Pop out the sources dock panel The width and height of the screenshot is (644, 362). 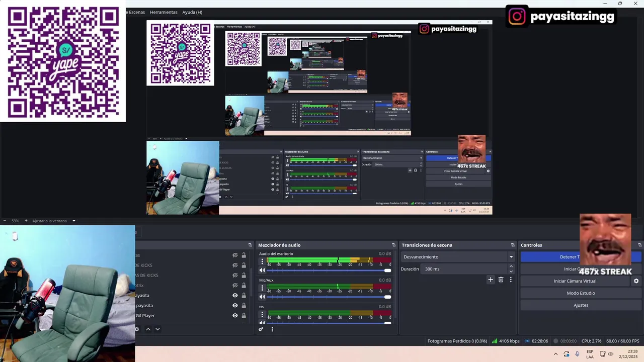pos(250,245)
